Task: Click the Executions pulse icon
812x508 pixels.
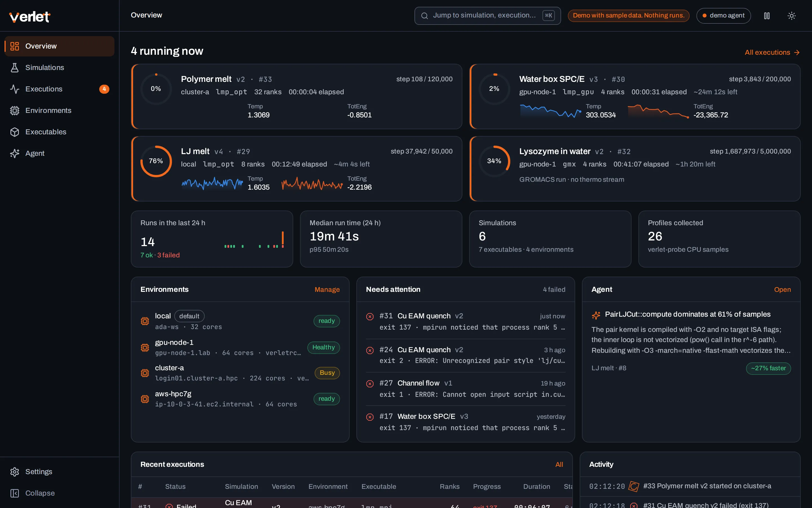Action: click(14, 89)
